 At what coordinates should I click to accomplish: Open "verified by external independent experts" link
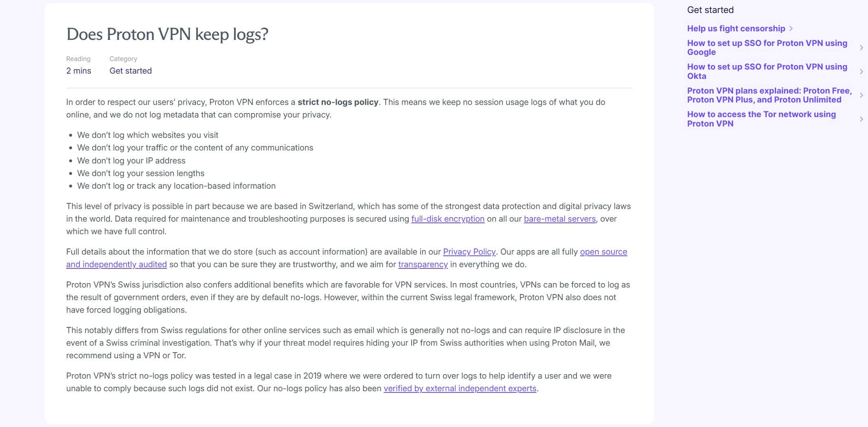point(460,388)
